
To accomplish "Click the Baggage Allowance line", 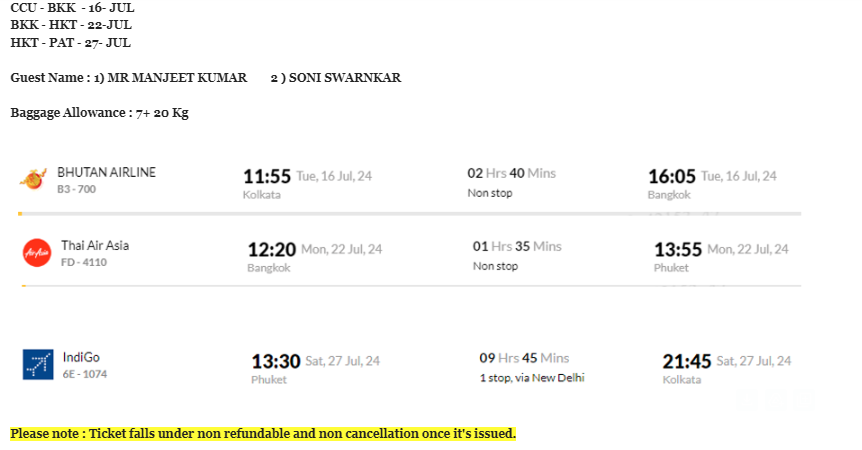I will click(x=100, y=113).
